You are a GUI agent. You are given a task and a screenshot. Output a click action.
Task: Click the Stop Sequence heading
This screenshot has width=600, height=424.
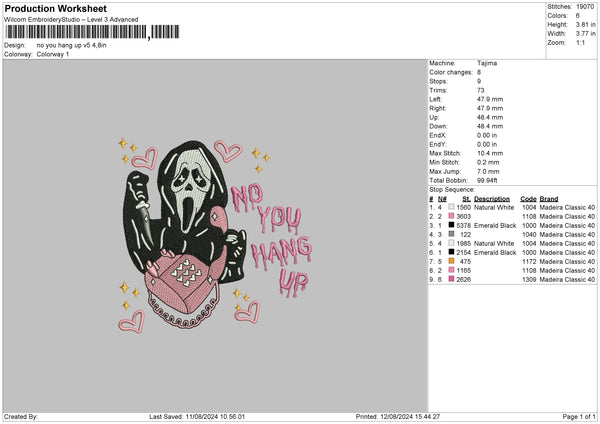coord(452,188)
